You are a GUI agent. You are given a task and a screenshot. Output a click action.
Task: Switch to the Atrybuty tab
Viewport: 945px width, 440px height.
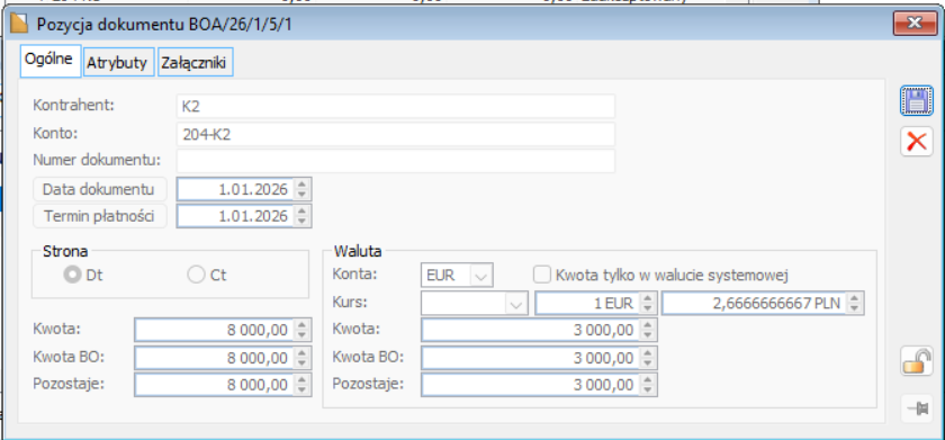click(x=118, y=63)
